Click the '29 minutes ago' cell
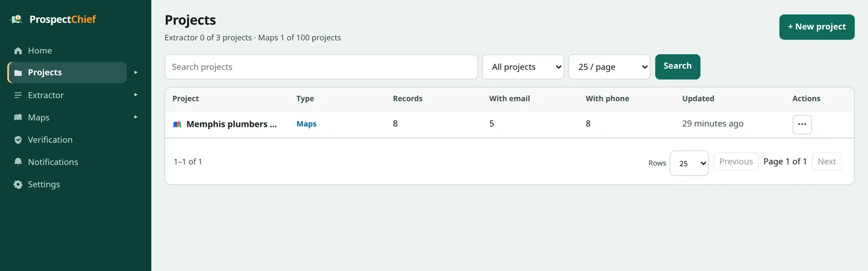868x271 pixels. coord(713,124)
